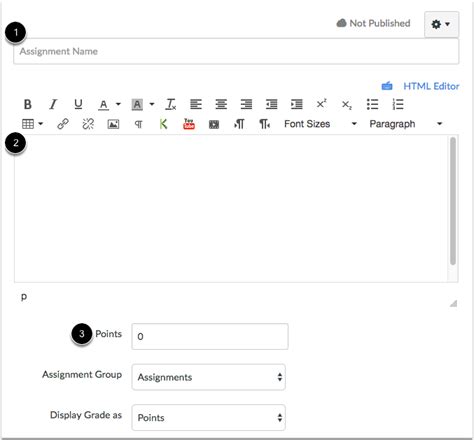Open the embed image tool

click(x=113, y=124)
